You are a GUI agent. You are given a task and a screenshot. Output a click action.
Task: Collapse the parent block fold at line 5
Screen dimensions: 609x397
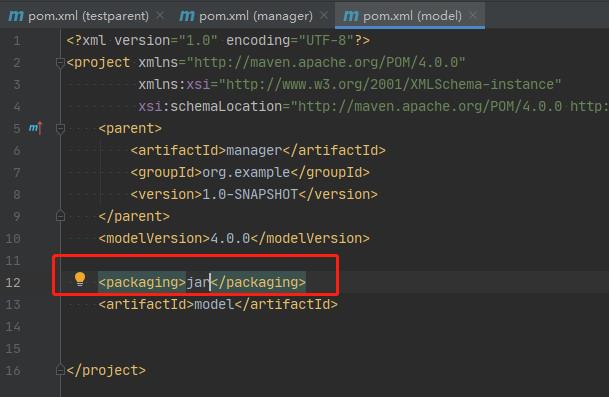coord(60,128)
